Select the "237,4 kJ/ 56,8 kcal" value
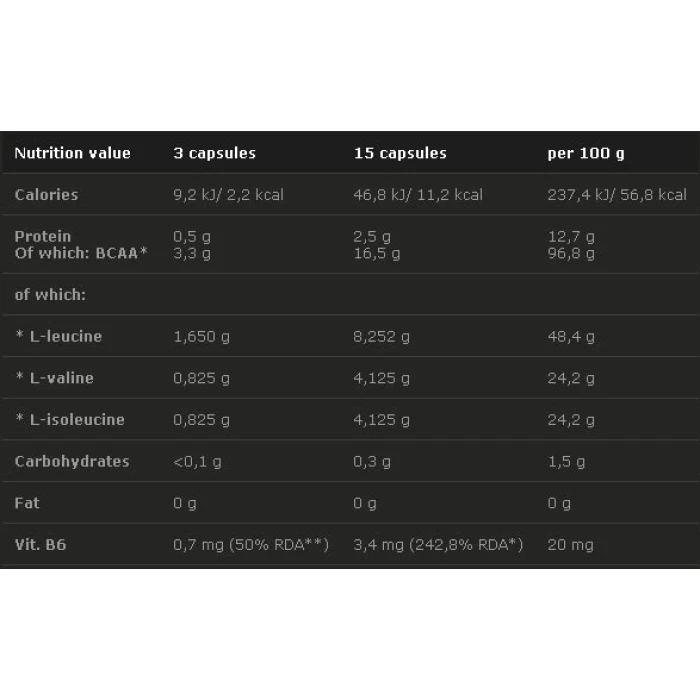 point(617,194)
